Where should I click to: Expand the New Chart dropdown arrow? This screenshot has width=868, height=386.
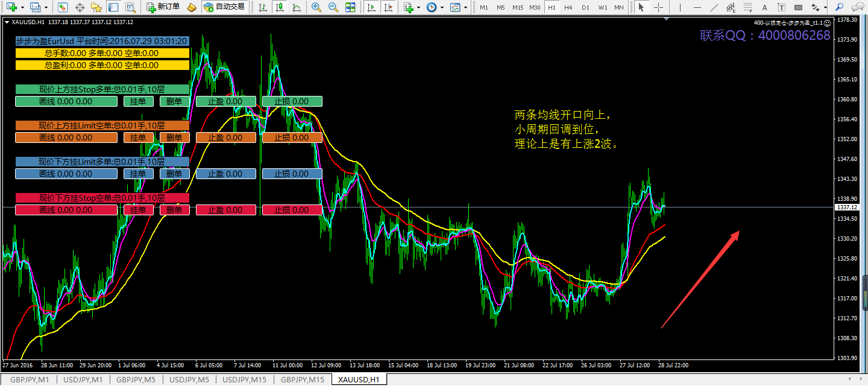click(22, 7)
